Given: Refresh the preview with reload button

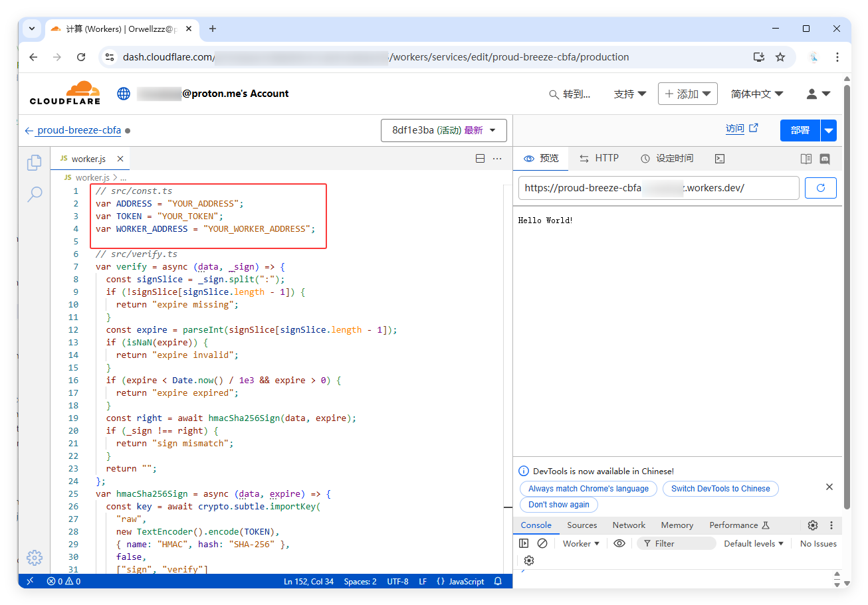Looking at the screenshot, I should (x=820, y=188).
